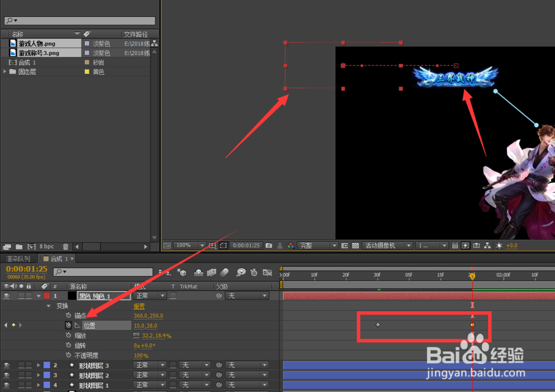Click the timeline timecode 0:00:01:25

coord(27,269)
